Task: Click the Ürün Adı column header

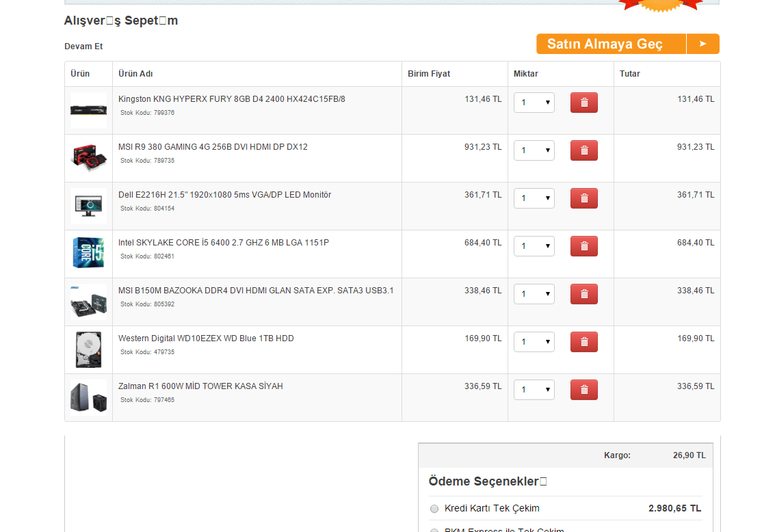Action: click(135, 74)
